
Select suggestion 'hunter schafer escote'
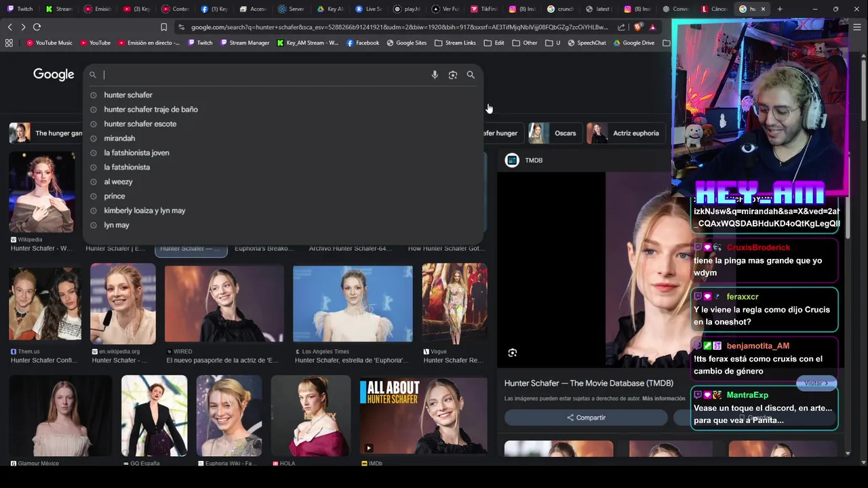click(x=283, y=124)
